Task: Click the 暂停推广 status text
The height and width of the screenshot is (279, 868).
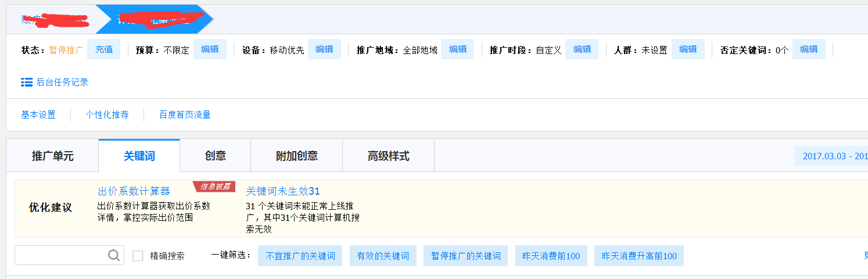Action: tap(66, 50)
